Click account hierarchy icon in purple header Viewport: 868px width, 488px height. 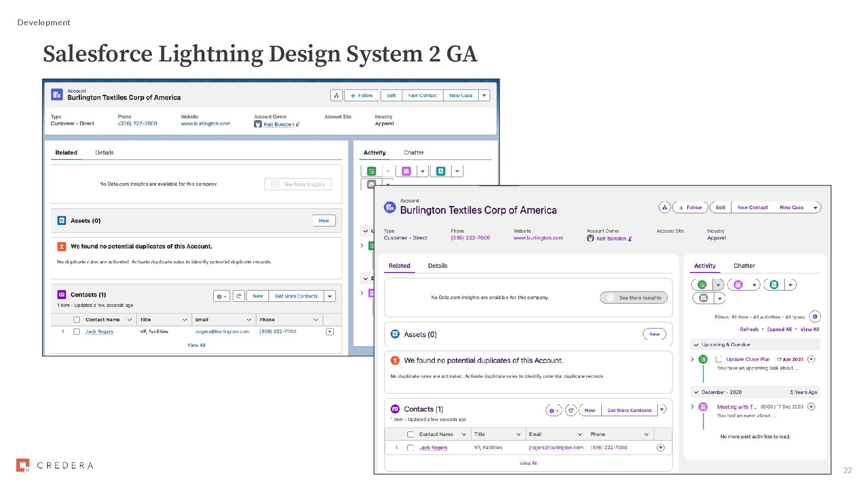click(x=664, y=207)
